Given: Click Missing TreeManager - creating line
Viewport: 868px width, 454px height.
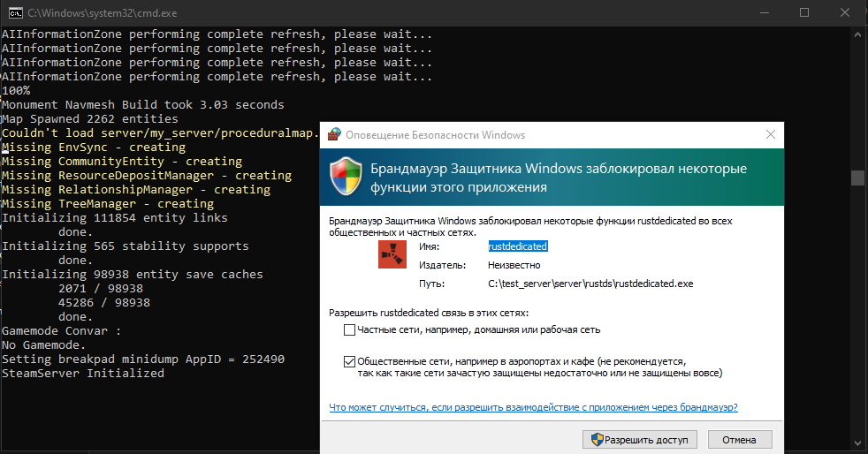Looking at the screenshot, I should click(x=107, y=203).
